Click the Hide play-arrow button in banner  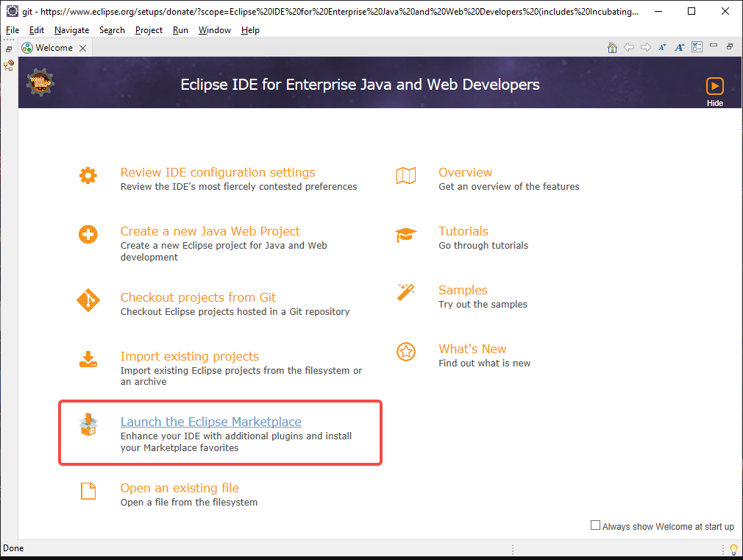tap(714, 86)
